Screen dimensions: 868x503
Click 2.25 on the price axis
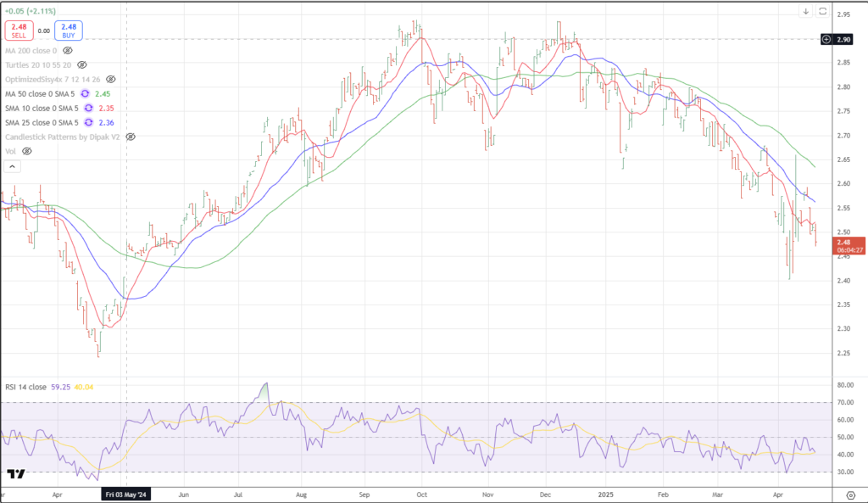[843, 354]
